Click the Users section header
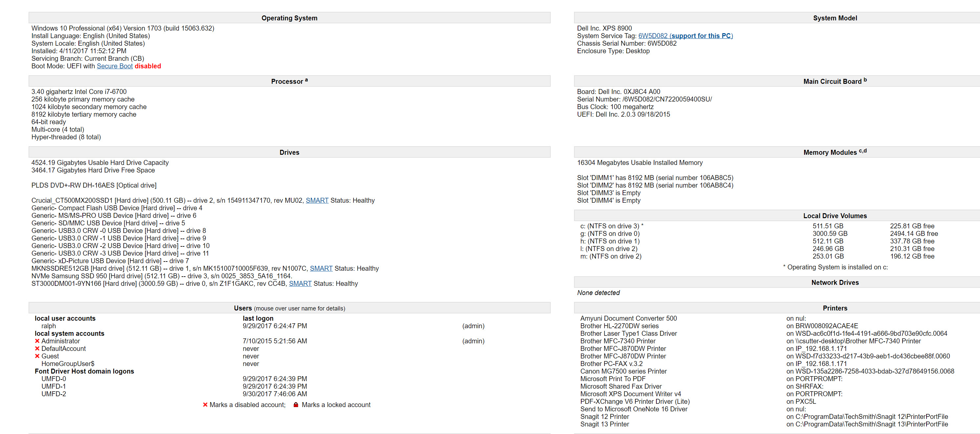The height and width of the screenshot is (434, 980). pos(289,308)
